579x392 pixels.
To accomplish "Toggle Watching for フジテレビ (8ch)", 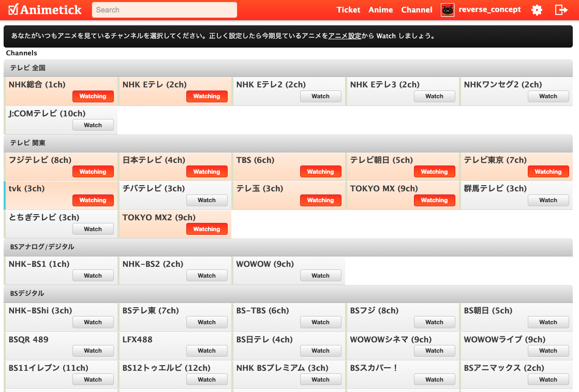I will coord(93,172).
